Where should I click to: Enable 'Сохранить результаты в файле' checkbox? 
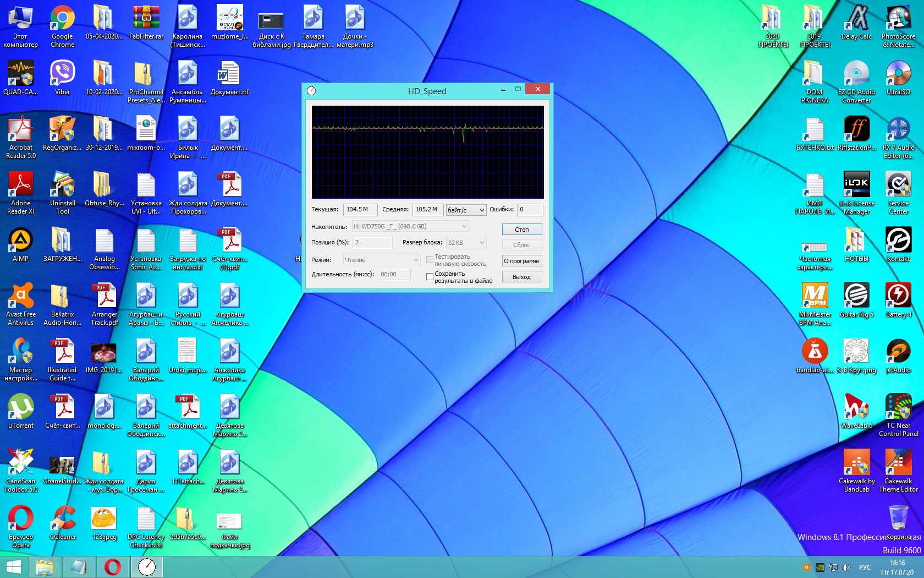coord(430,277)
